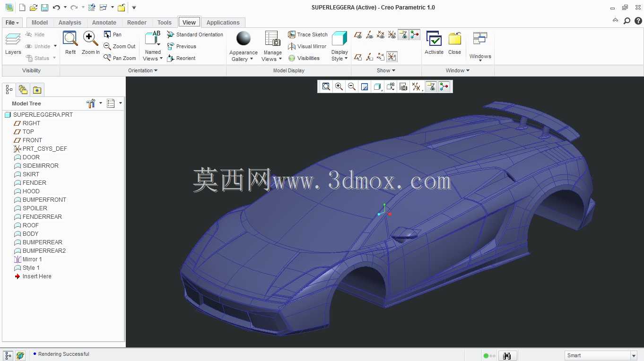Image resolution: width=644 pixels, height=361 pixels.
Task: Open the Layers tool in the ribbon
Action: 13,44
